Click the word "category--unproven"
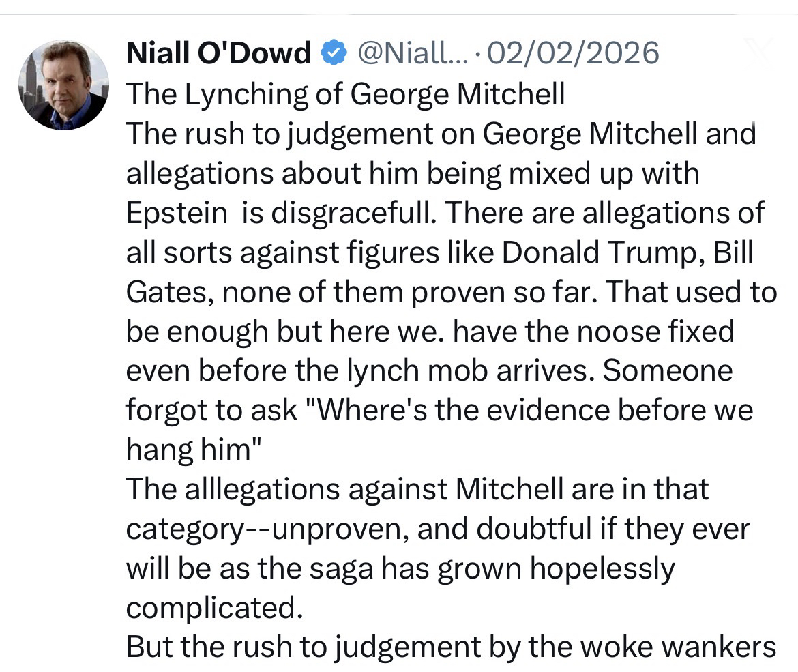This screenshot has width=798, height=672. pos(268,529)
